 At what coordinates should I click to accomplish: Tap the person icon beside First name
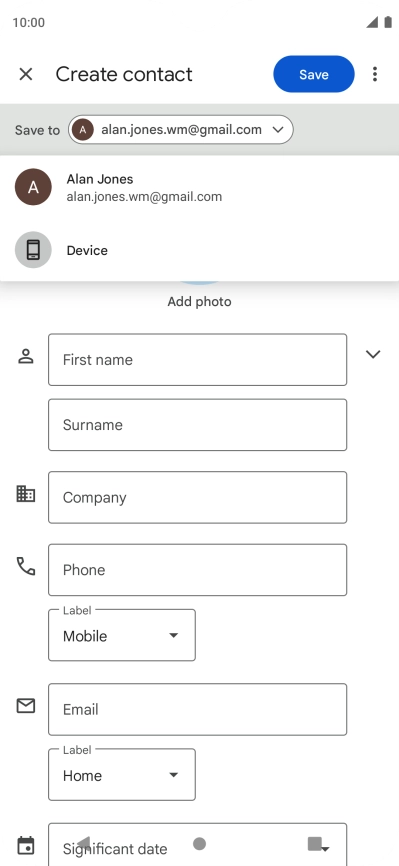click(x=26, y=356)
